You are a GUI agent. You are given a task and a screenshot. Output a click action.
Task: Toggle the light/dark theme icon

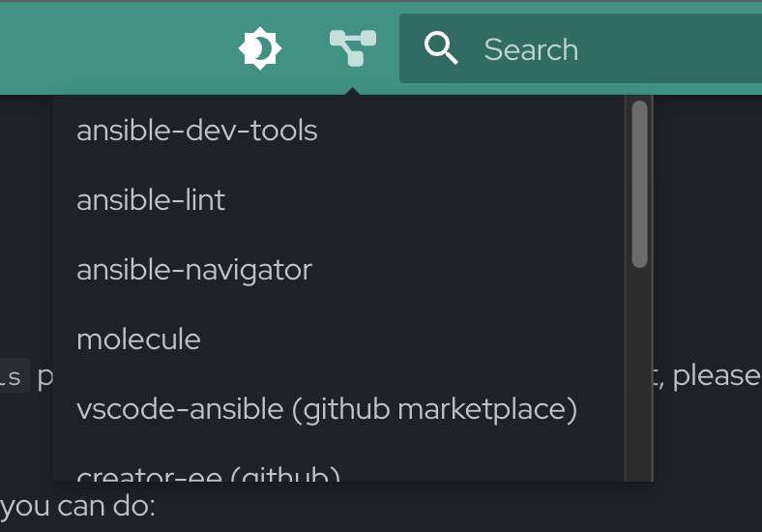point(259,48)
